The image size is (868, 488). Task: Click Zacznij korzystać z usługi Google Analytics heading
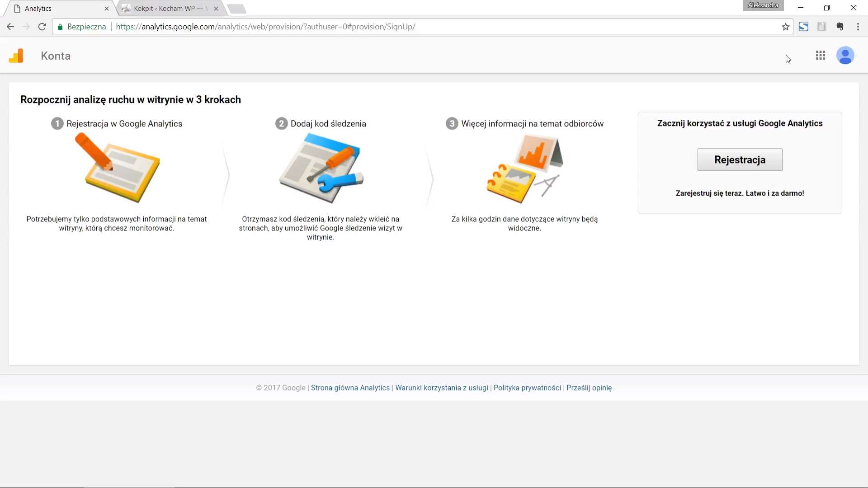740,123
